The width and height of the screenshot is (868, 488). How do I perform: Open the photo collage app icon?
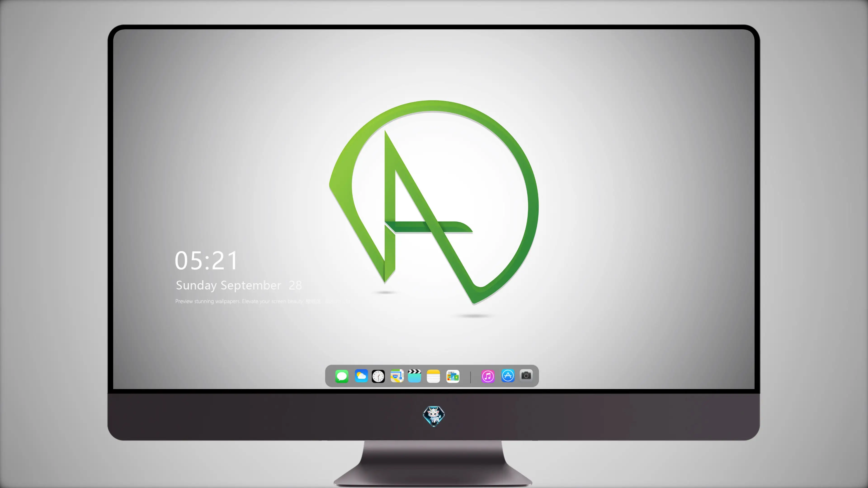453,376
